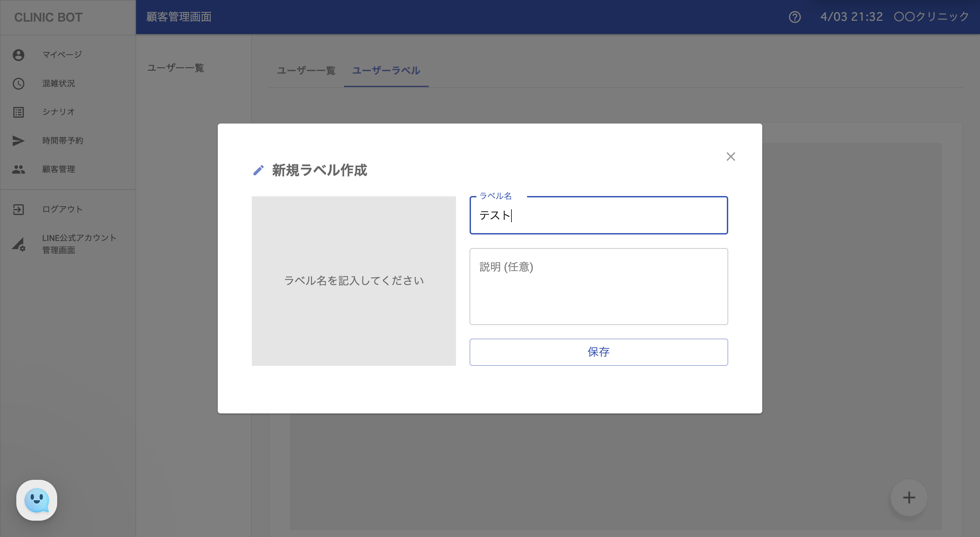Click the grey label preview area
Screen dimensions: 980x537
coord(354,281)
